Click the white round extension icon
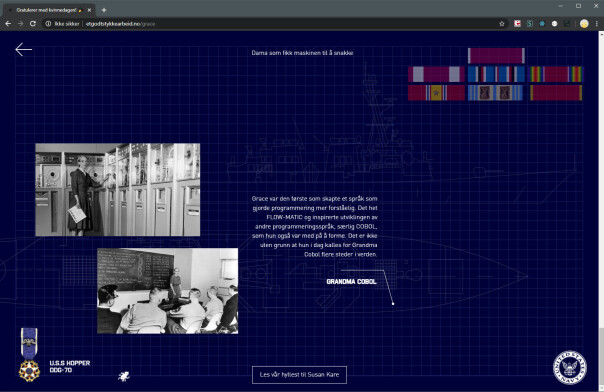Viewport: 604px width, 392px height. click(x=554, y=24)
